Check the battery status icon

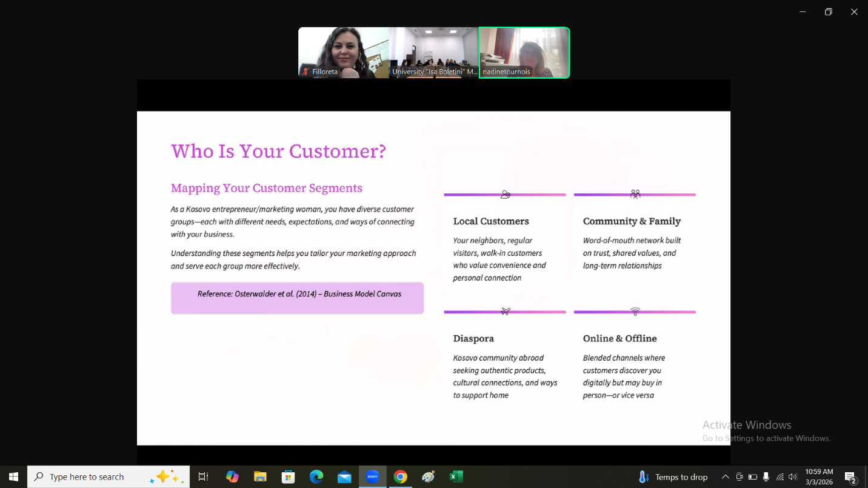753,477
